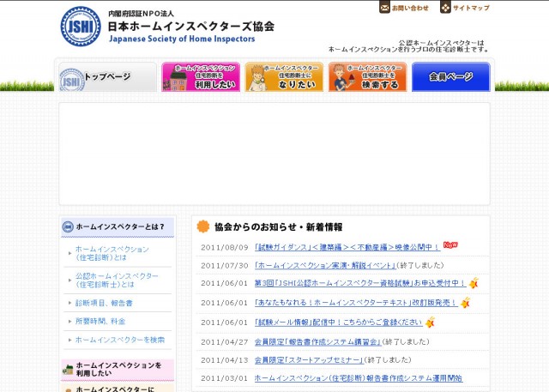The image size is (549, 392).
Task: Open 所要時間、料金 sidebar link
Action: 100,321
